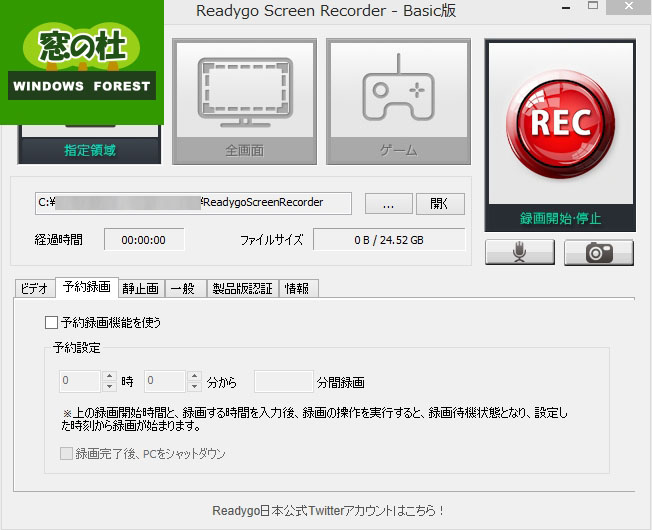Image resolution: width=652 pixels, height=530 pixels.
Task: Enable the 予約録画機能を使う checkbox
Action: tap(51, 323)
